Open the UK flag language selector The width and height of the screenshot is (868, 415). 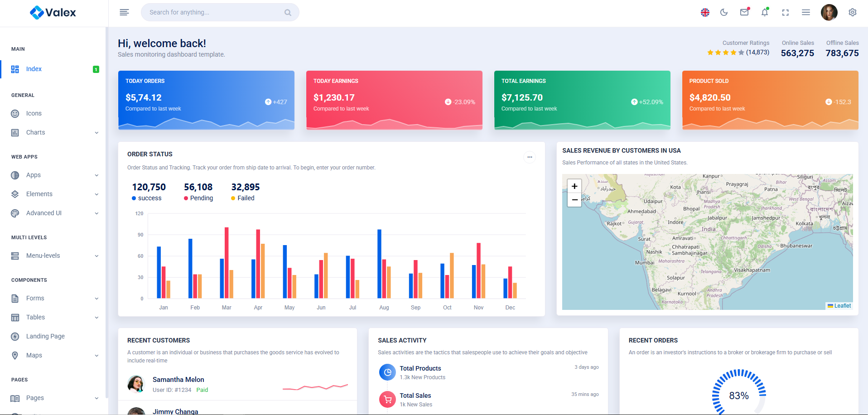(x=705, y=13)
